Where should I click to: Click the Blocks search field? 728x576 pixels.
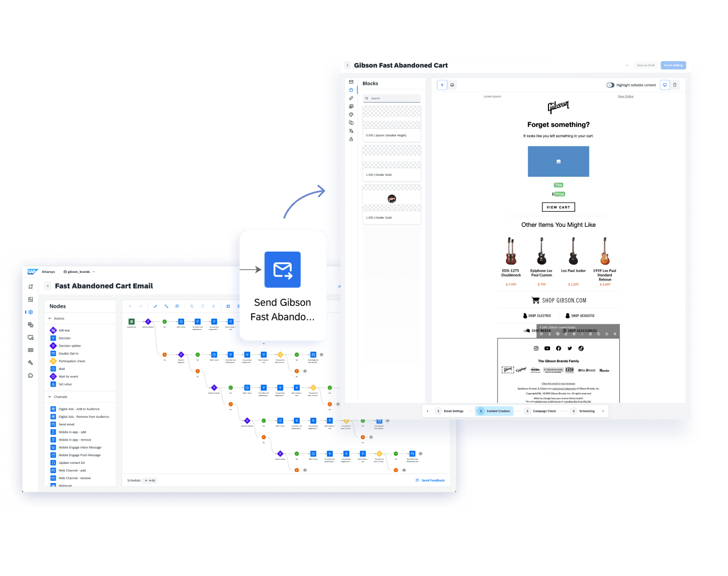[392, 99]
